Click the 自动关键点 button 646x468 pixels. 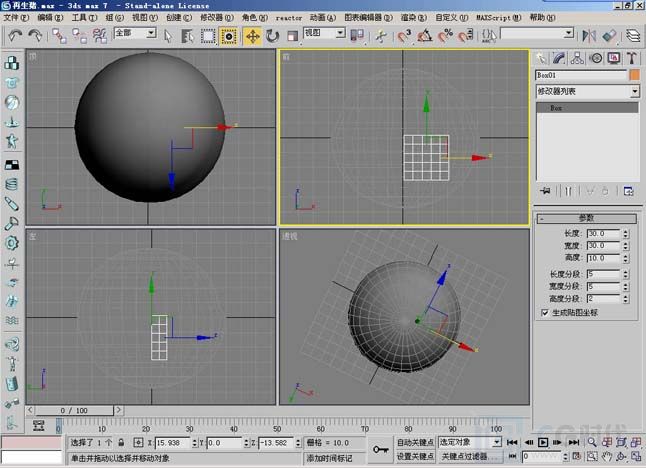[415, 442]
